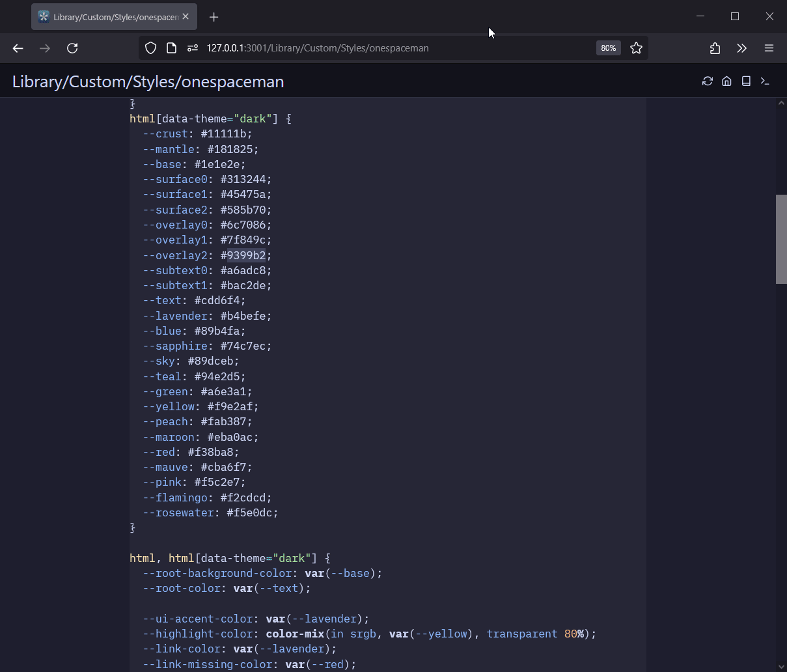Click the highlighted 9399b2 value
Image resolution: width=787 pixels, height=672 pixels.
point(246,255)
